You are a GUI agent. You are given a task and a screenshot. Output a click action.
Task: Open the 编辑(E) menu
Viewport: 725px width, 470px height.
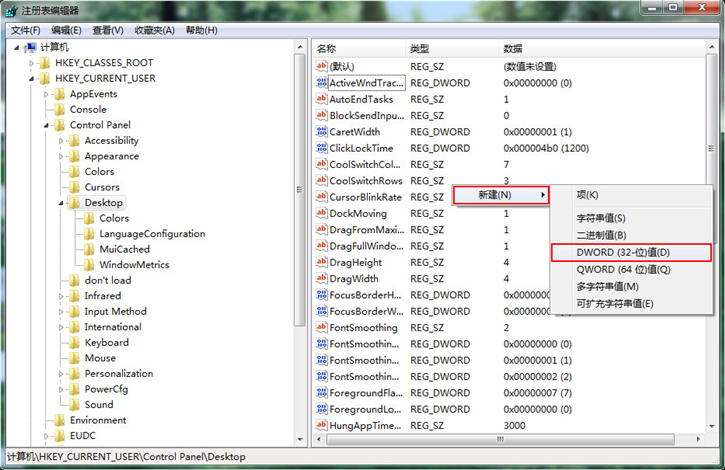(66, 30)
